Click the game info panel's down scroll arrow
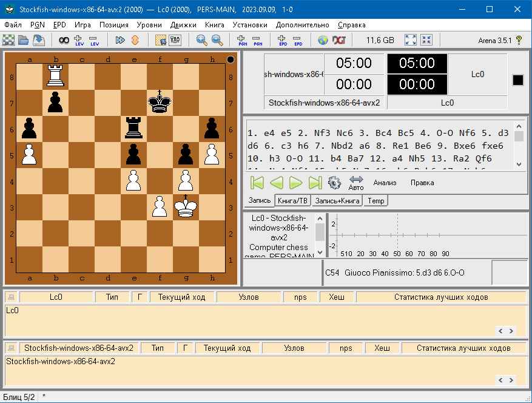 (320, 252)
